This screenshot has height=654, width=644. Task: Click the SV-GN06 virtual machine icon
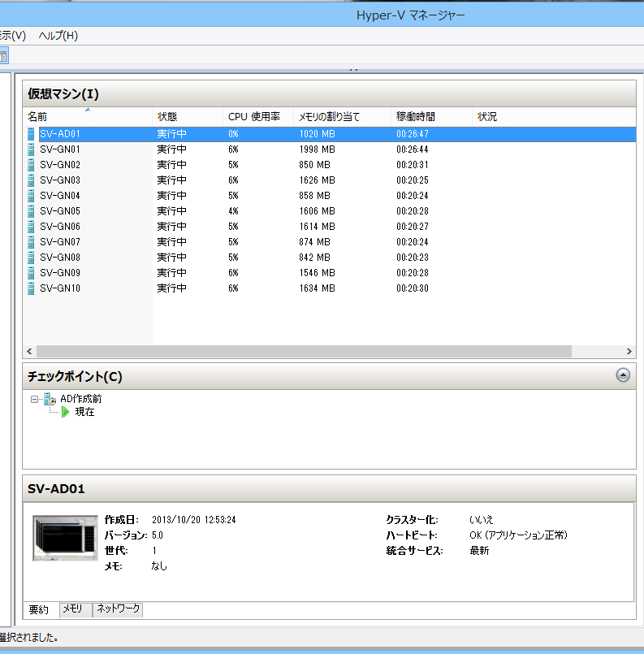31,227
